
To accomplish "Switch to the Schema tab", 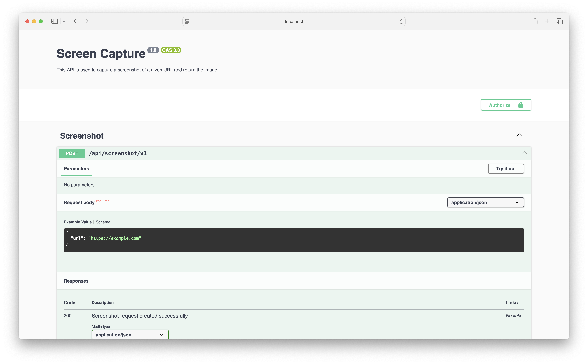I will (103, 222).
